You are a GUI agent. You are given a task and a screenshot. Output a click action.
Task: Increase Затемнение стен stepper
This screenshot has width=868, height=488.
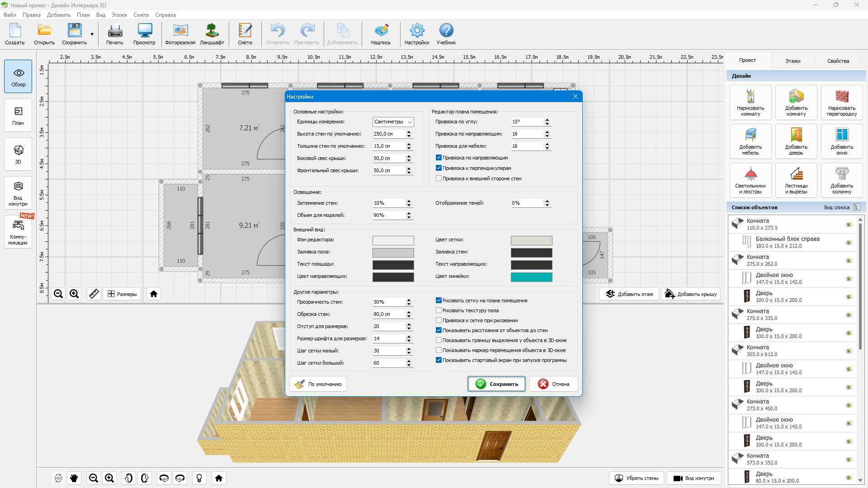tap(409, 201)
